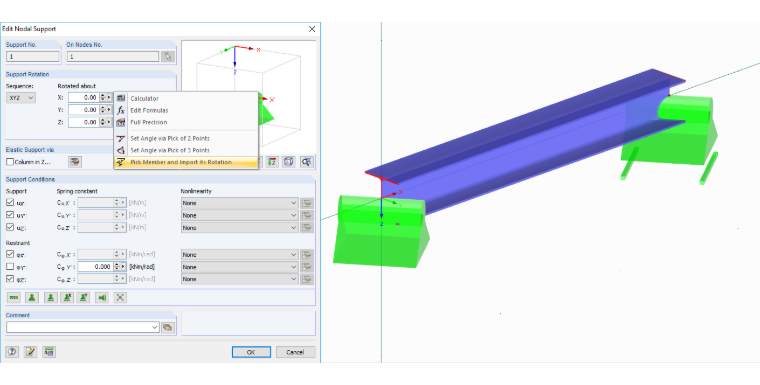Open the column settings icon in Elastic Support
The image size is (760, 385).
click(x=75, y=162)
